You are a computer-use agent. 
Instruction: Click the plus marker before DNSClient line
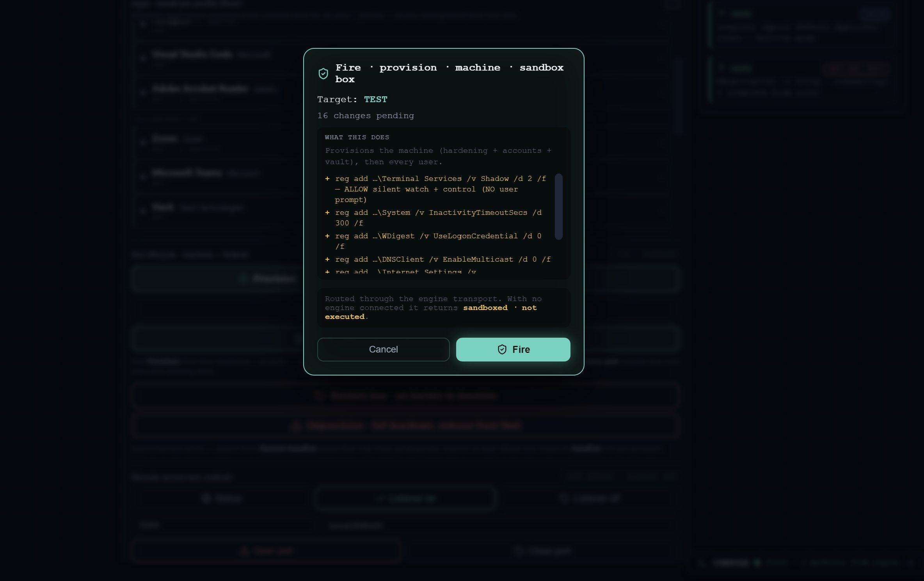coord(327,259)
